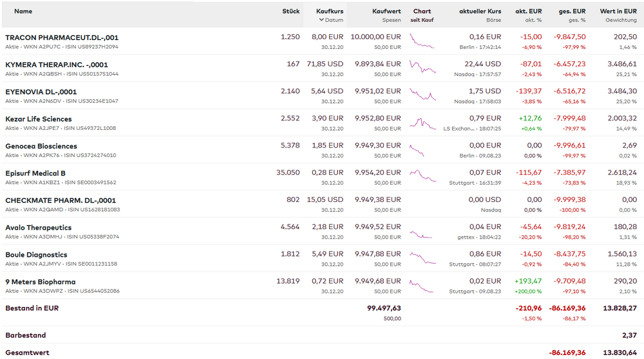Image resolution: width=644 pixels, height=359 pixels.
Task: View EYENOVIA chart since purchase
Action: [423, 95]
